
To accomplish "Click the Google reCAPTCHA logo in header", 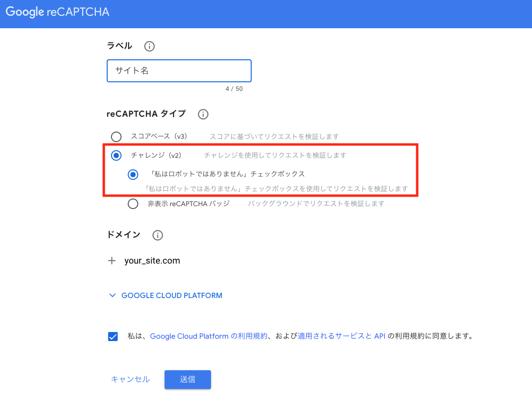I will click(x=57, y=12).
